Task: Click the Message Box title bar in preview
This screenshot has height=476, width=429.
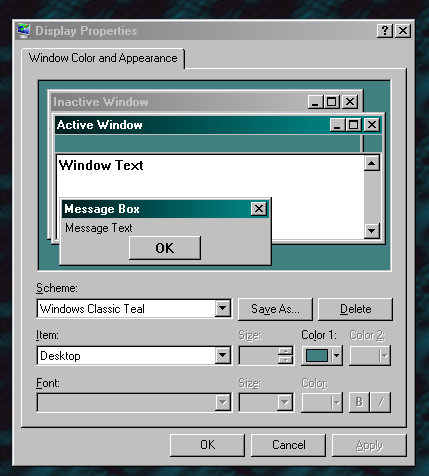Action: pyautogui.click(x=165, y=209)
